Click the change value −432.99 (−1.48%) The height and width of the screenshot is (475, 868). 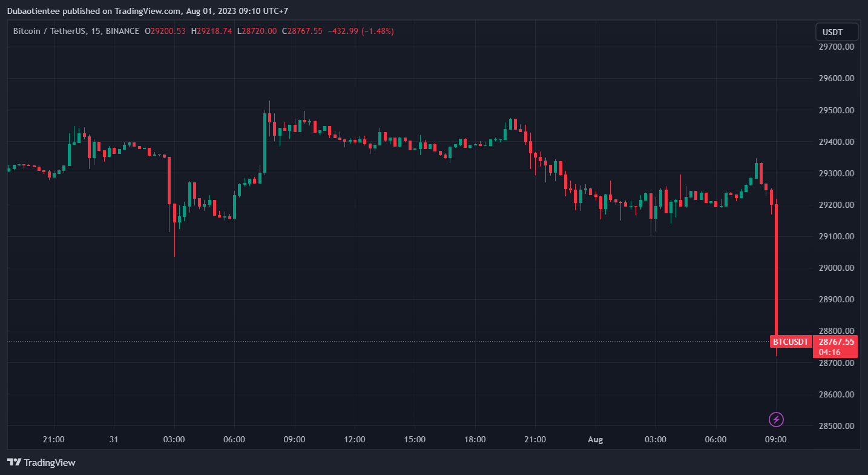[361, 31]
